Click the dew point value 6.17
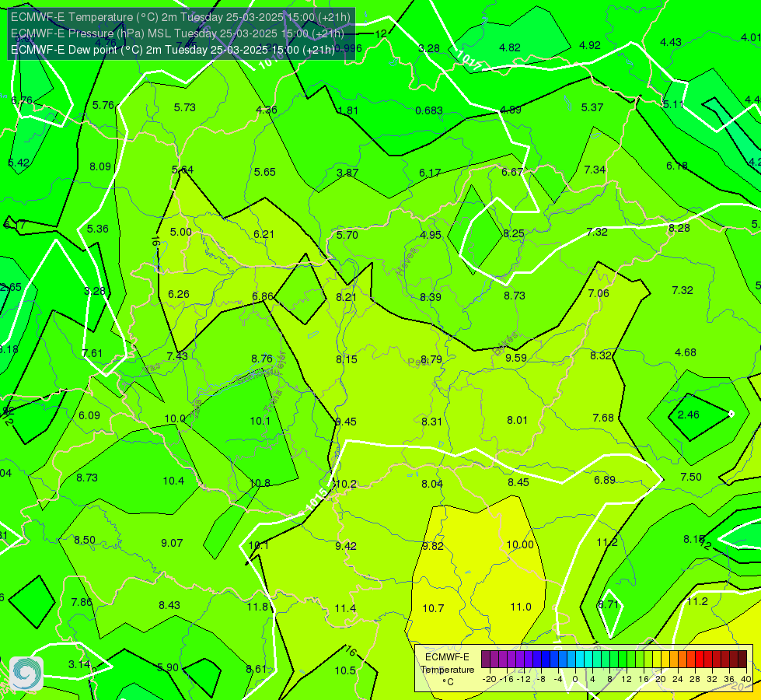The height and width of the screenshot is (700, 761). pos(430,173)
